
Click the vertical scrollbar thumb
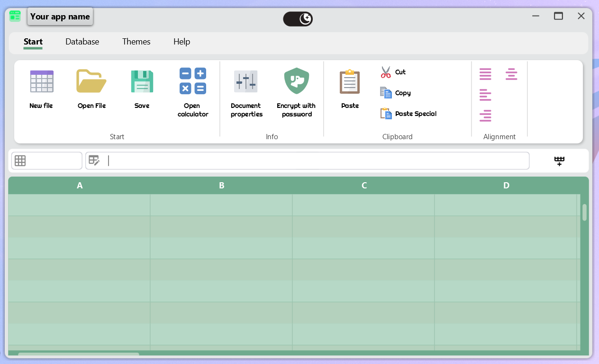(585, 213)
